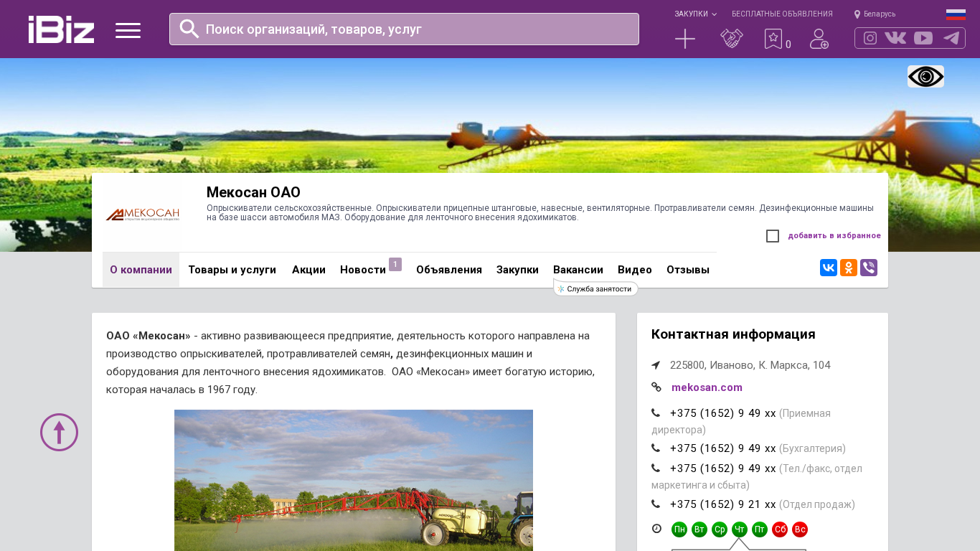Select the Вт weekday circle
980x551 pixels.
(699, 529)
